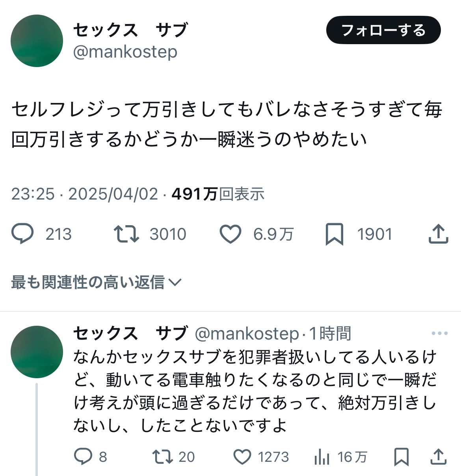Click the 23:25 · 2025/04/02 timestamp
The image size is (461, 476).
pos(84,194)
